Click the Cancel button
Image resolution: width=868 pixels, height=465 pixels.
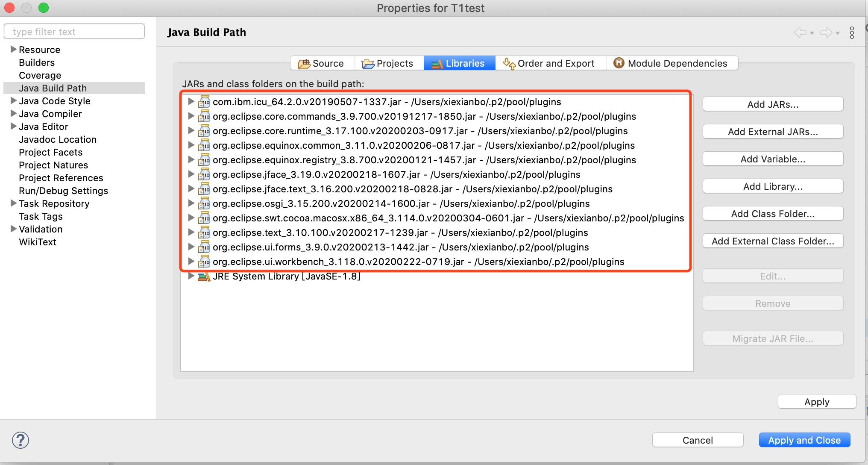point(698,440)
